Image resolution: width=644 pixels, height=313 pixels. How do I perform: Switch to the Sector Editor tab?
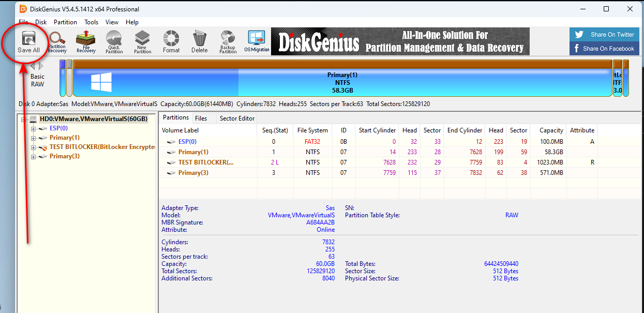coord(237,118)
